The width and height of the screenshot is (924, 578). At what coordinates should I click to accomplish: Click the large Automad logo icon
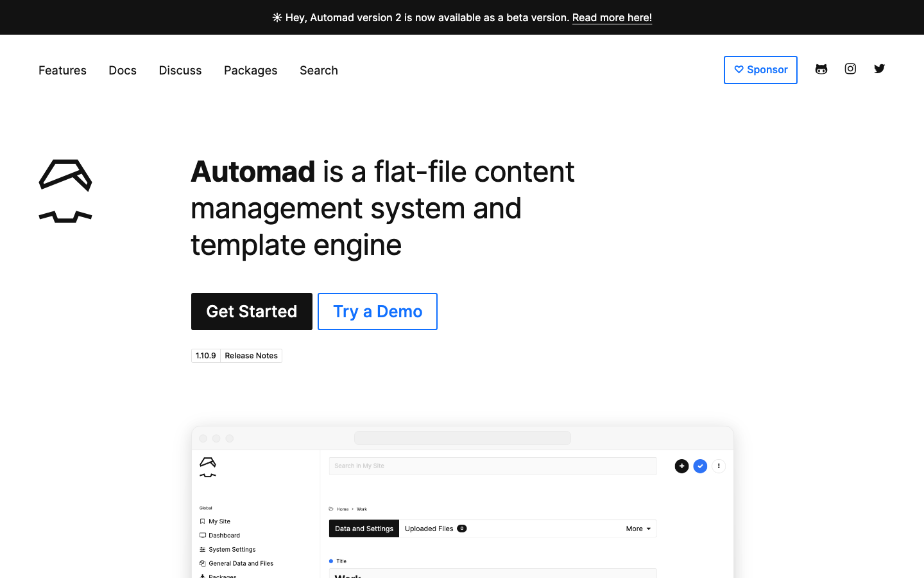[x=65, y=191]
